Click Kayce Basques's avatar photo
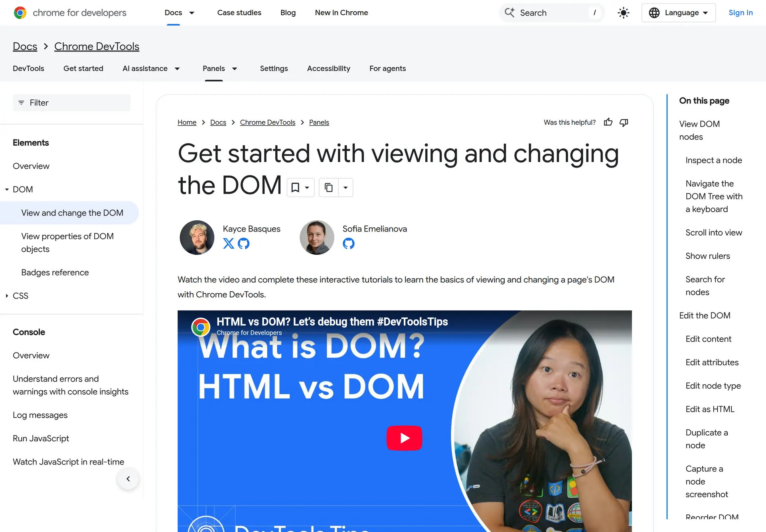Screen dimensions: 766x532 coord(197,237)
